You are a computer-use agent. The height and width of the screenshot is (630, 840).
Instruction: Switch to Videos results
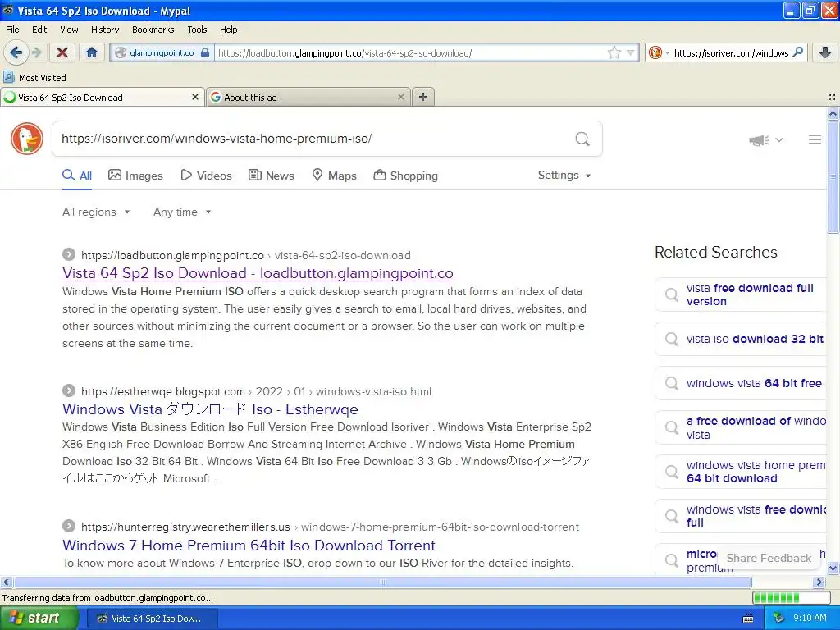[x=206, y=176]
